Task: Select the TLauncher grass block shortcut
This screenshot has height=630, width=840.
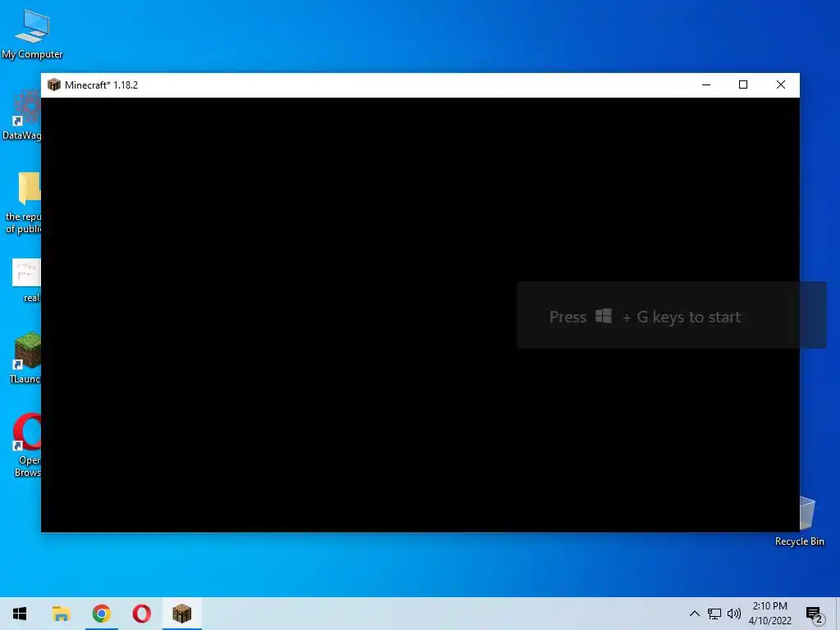Action: (x=25, y=358)
